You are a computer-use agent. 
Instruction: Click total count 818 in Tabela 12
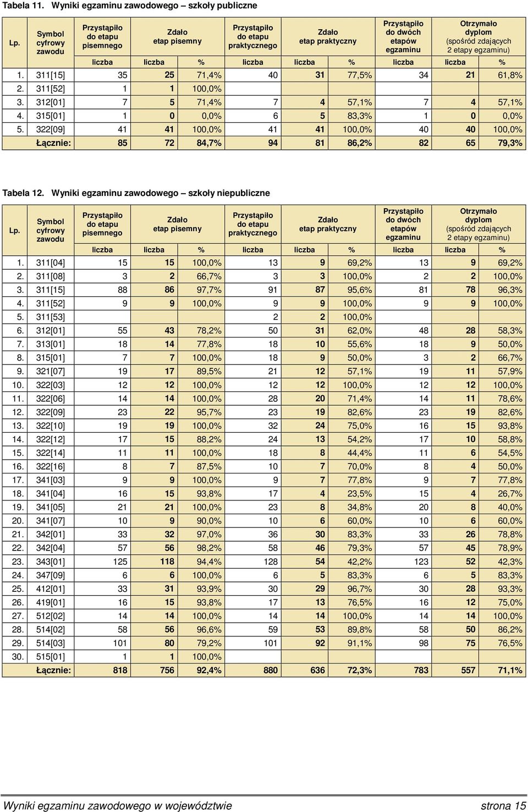coord(120,670)
